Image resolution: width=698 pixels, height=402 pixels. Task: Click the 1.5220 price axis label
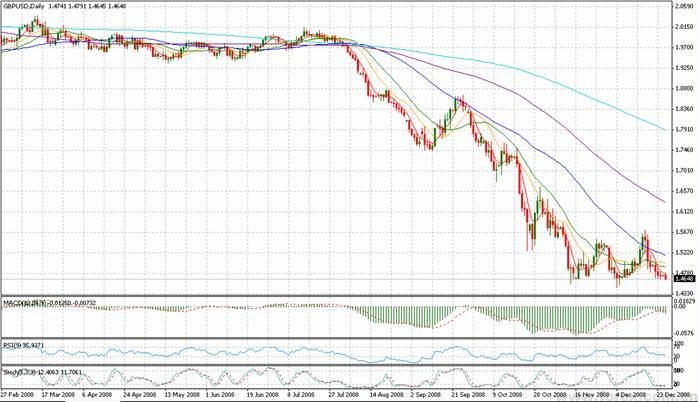(686, 253)
